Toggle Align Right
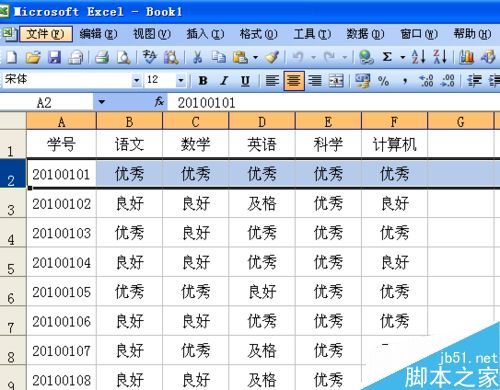This screenshot has height=390, width=500. [315, 81]
